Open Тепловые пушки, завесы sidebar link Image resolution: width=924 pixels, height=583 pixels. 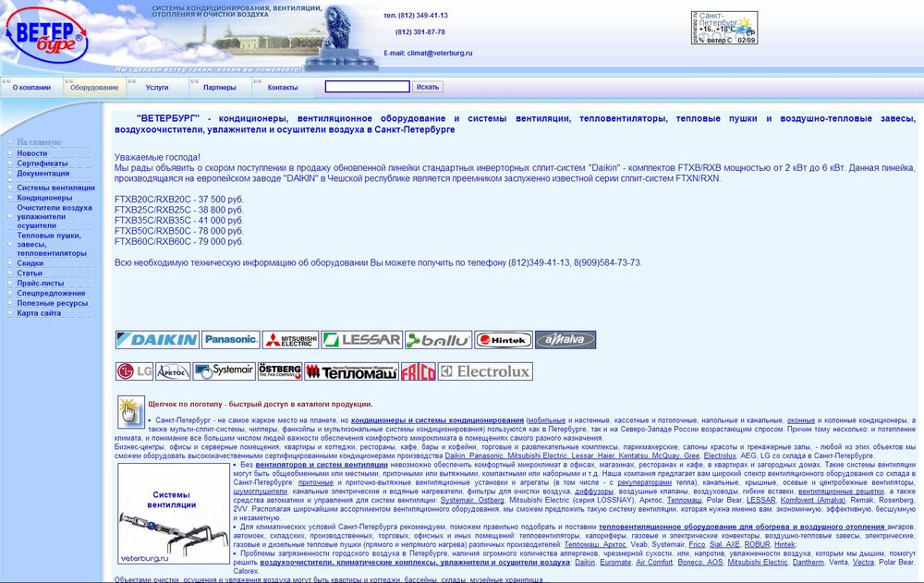pos(52,244)
